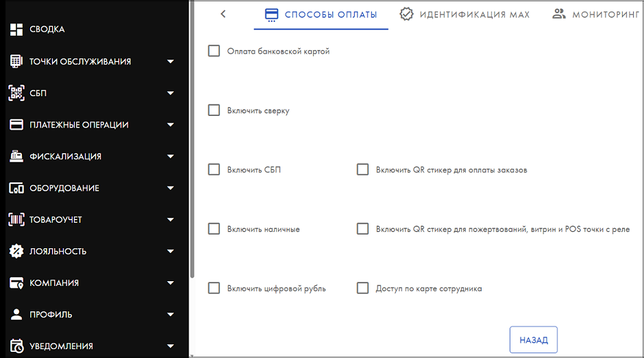The width and height of the screenshot is (644, 358).
Task: Click the Товароучет barcode icon
Action: 16,219
